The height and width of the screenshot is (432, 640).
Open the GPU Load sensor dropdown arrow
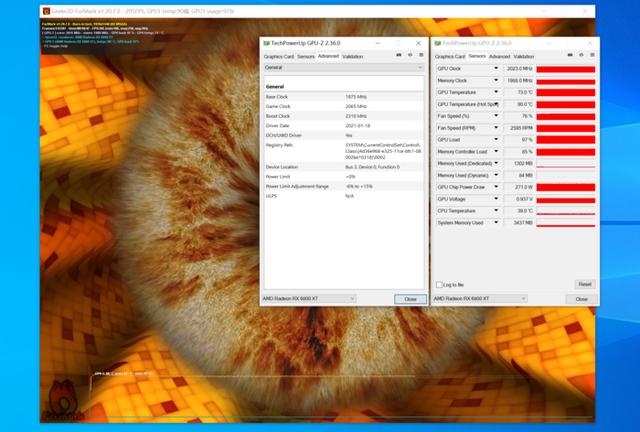coord(496,140)
